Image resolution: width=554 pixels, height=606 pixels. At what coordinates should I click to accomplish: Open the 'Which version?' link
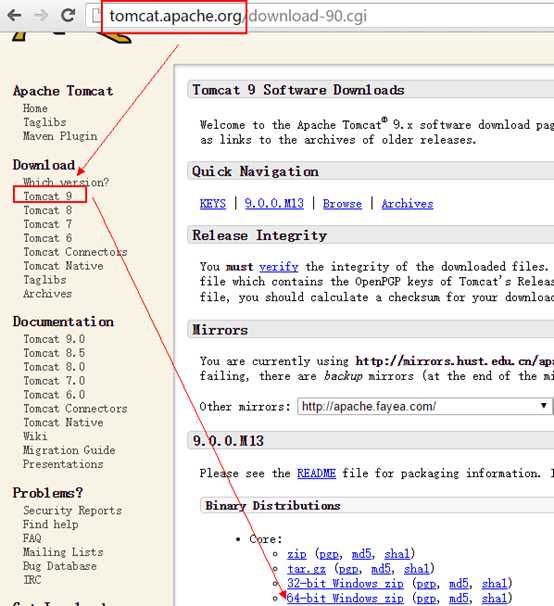(x=66, y=182)
